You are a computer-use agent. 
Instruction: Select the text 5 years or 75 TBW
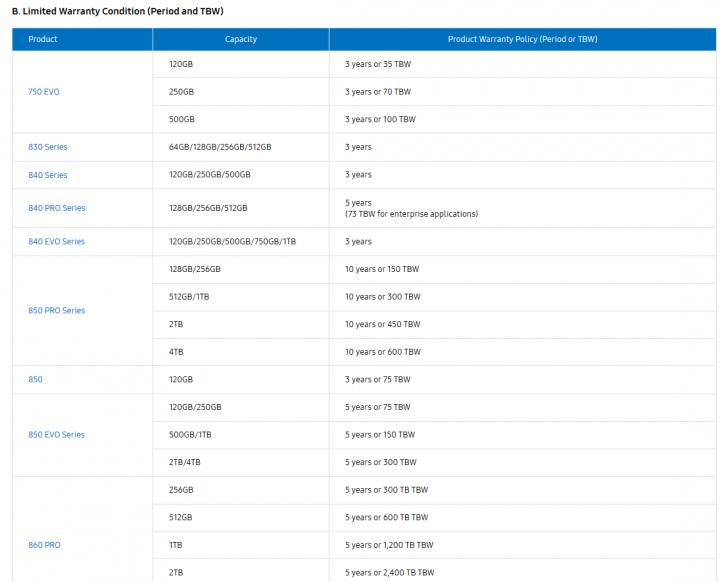coord(378,407)
